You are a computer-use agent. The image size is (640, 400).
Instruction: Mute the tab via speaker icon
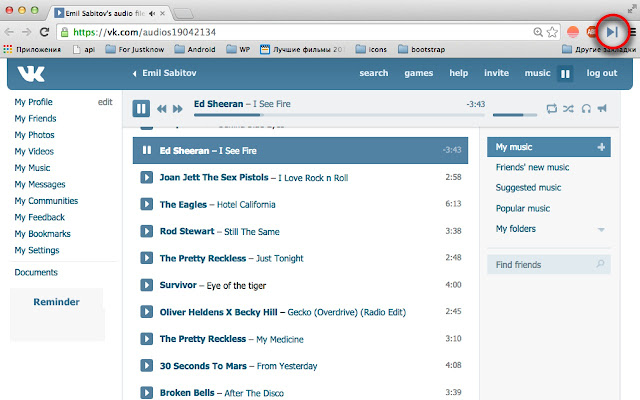click(152, 13)
